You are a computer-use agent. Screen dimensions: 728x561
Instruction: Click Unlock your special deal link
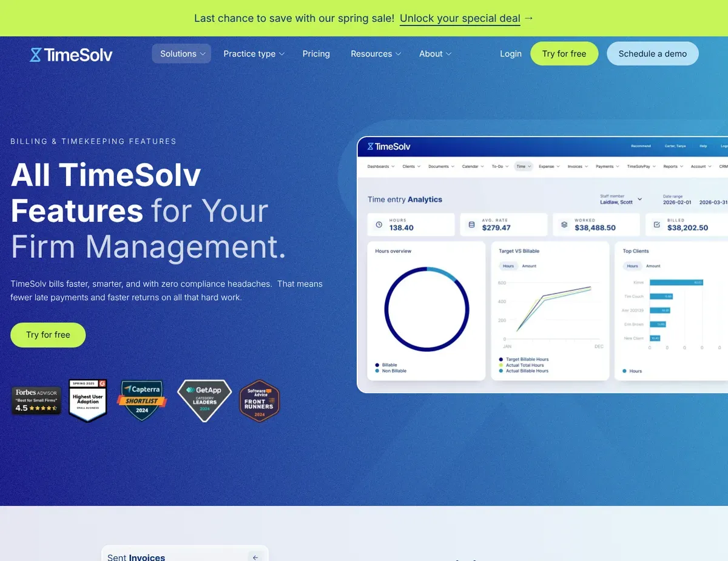pos(460,18)
